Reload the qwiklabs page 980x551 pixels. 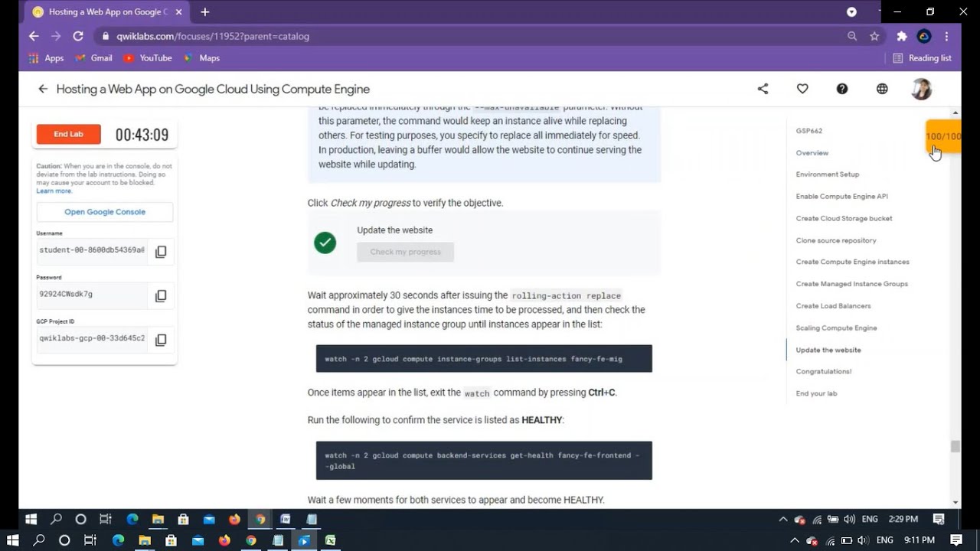coord(78,36)
